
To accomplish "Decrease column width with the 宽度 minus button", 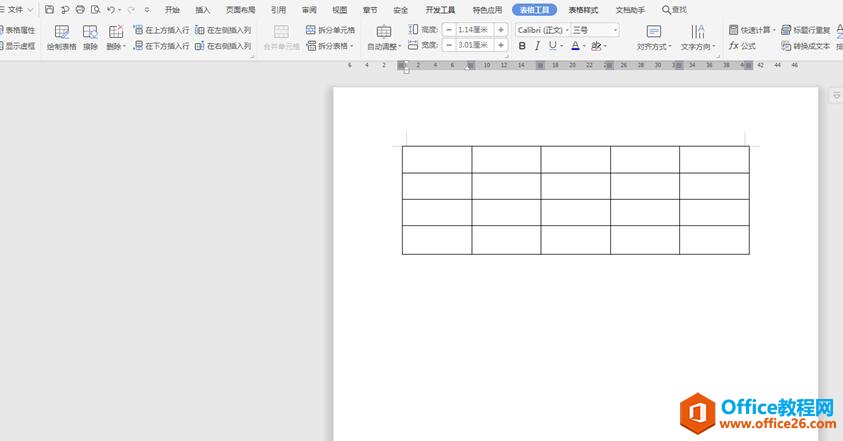I will [x=449, y=45].
